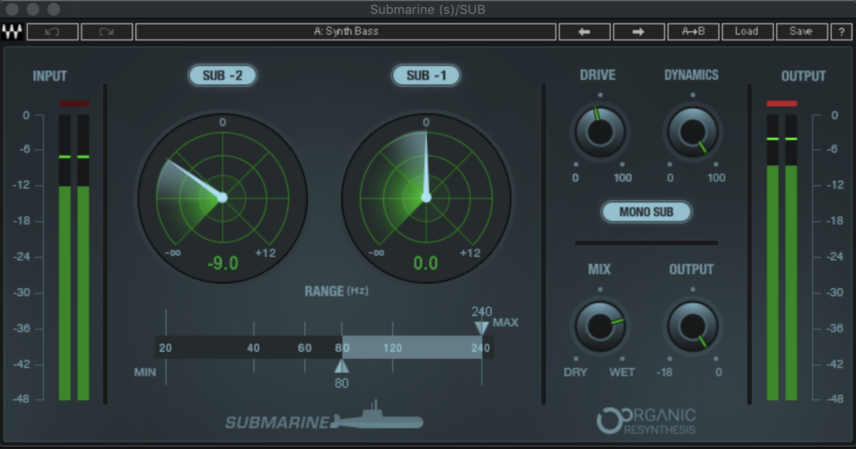Click the redo arrow button

point(106,32)
